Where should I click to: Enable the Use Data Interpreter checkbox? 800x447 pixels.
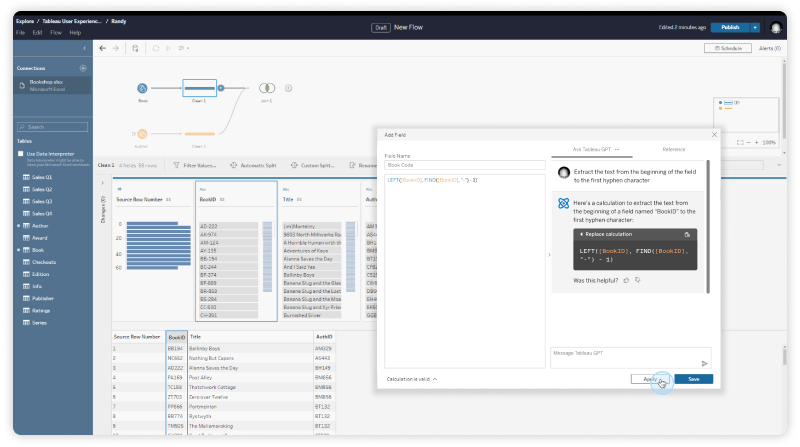[x=21, y=153]
